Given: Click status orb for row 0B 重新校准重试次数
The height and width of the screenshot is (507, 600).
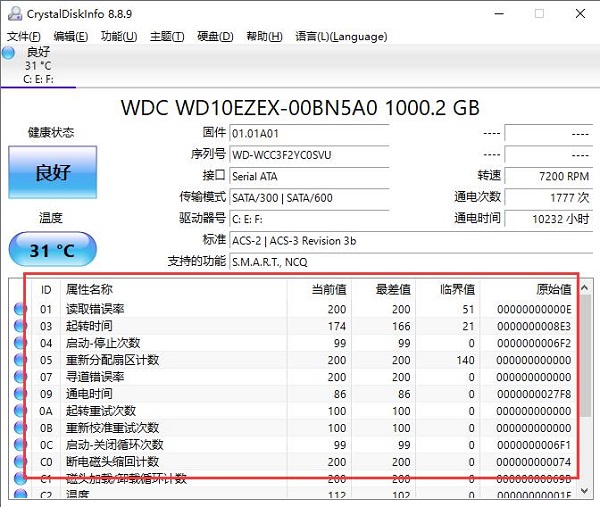Looking at the screenshot, I should (x=20, y=427).
